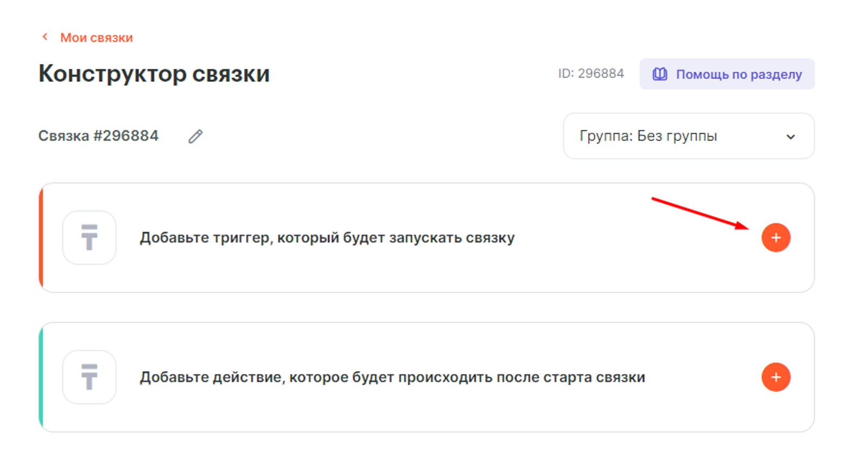
Task: Click green stripe on action card
Action: (41, 377)
